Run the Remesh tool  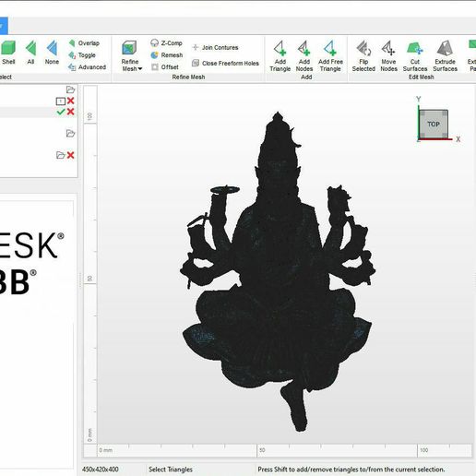[167, 55]
